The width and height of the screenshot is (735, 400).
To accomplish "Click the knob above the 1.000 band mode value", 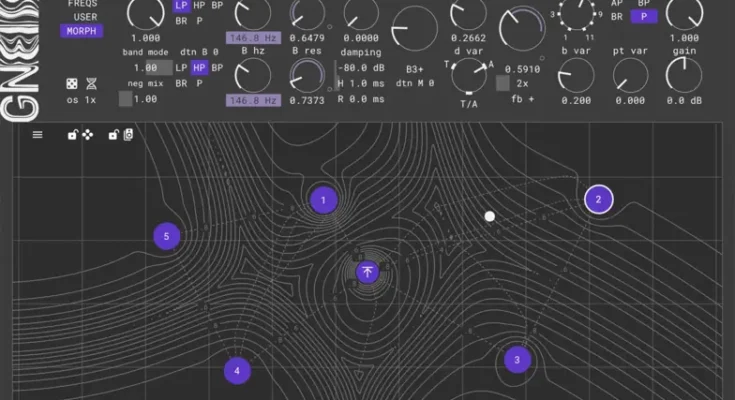I will pyautogui.click(x=145, y=13).
